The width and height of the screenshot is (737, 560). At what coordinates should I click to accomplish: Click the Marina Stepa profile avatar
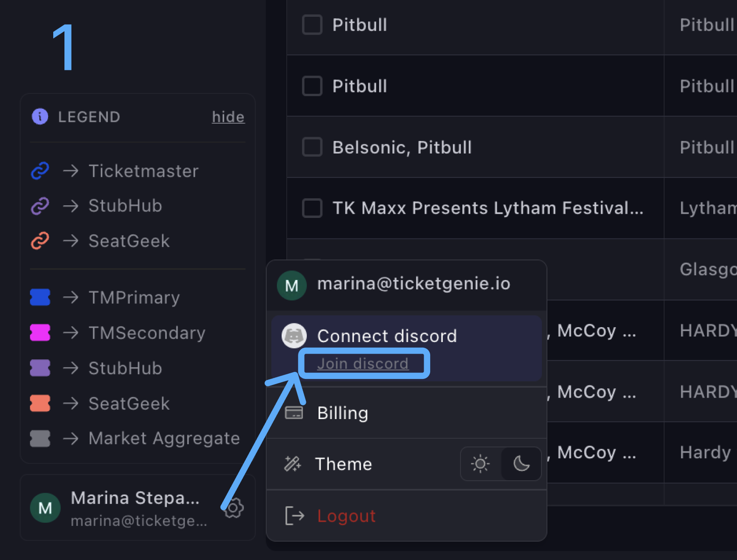tap(45, 508)
